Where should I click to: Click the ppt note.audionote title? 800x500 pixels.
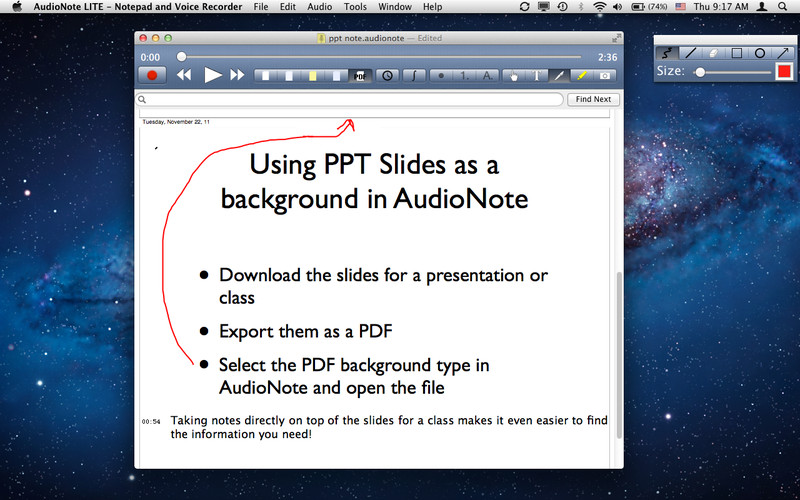(x=366, y=38)
